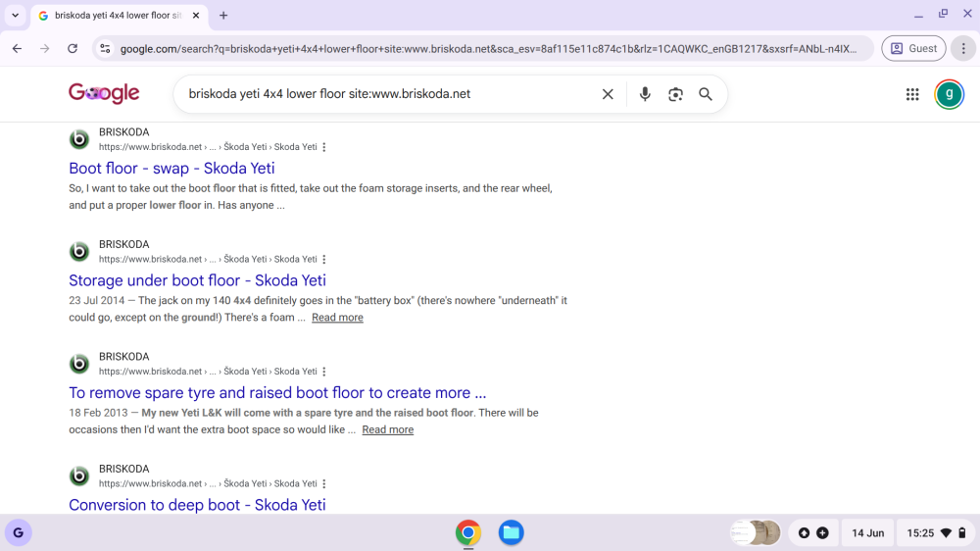Image resolution: width=980 pixels, height=551 pixels.
Task: Open a new browser tab
Action: click(x=223, y=15)
